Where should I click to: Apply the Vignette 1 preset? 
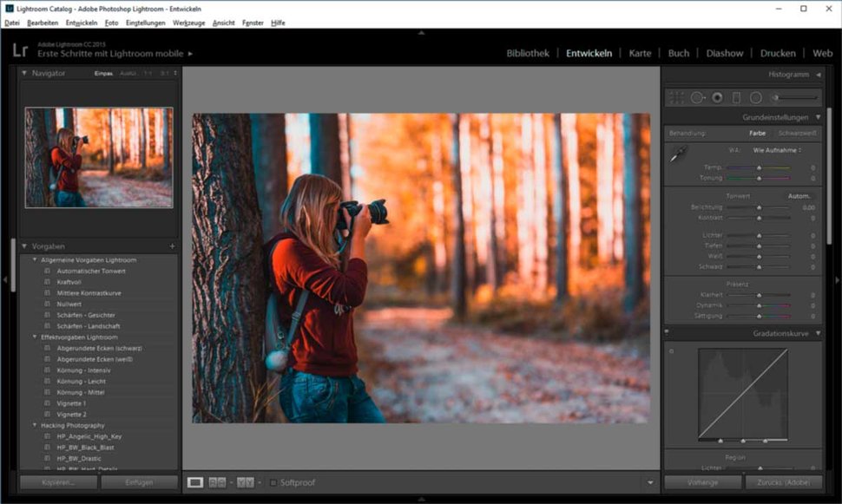[x=71, y=403]
